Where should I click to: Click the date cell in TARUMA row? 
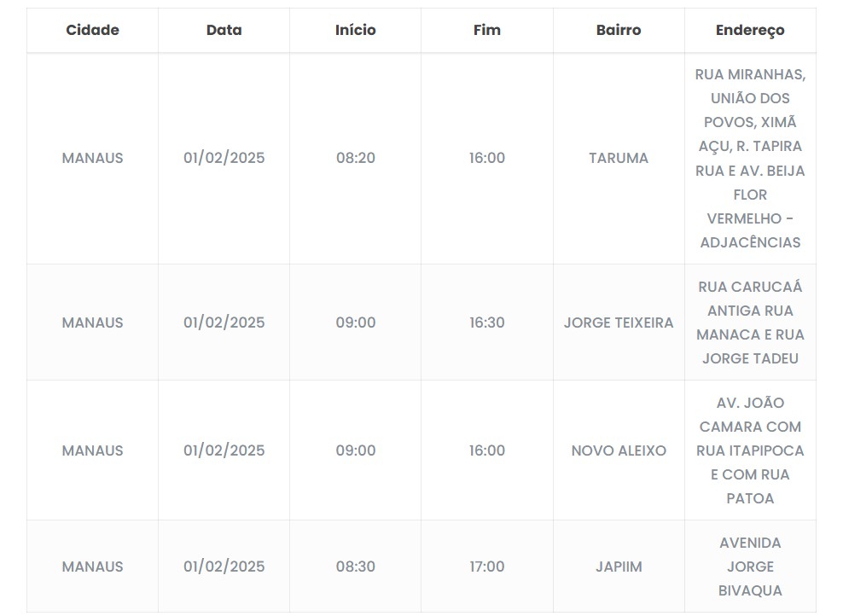click(x=224, y=158)
